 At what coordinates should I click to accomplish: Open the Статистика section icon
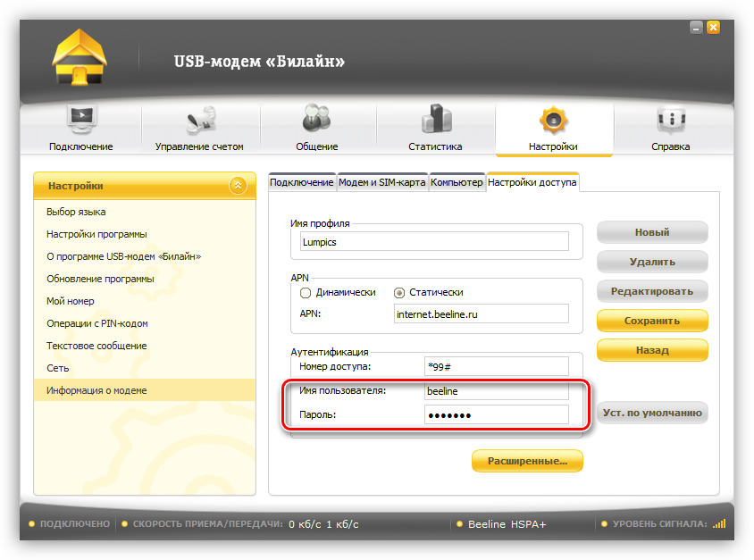pos(435,121)
